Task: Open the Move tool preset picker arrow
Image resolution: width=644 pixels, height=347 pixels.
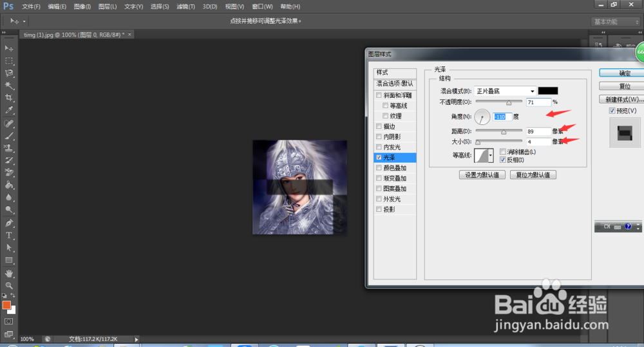Action: coord(24,21)
